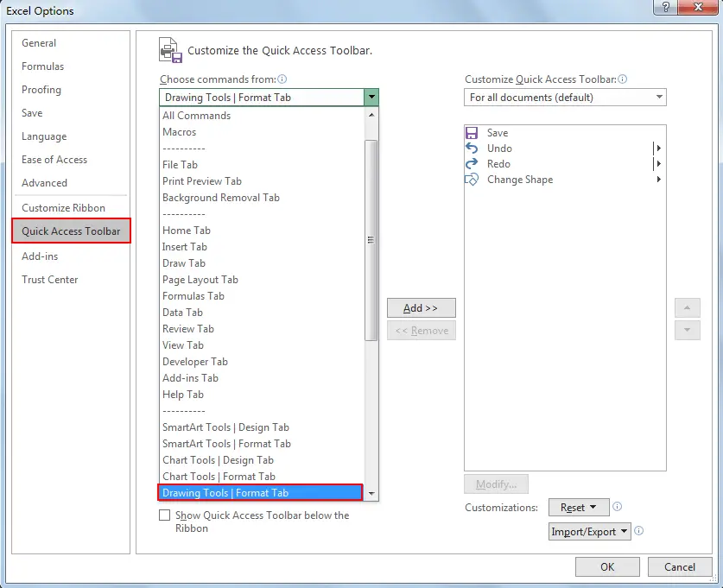This screenshot has width=723, height=588.
Task: Open the Trust Center category
Action: click(71, 280)
